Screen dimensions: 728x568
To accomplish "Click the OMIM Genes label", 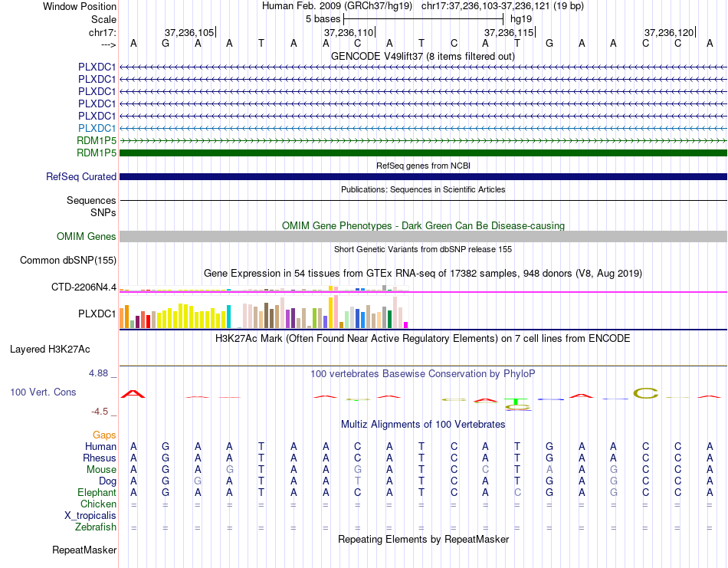I will 86,236.
